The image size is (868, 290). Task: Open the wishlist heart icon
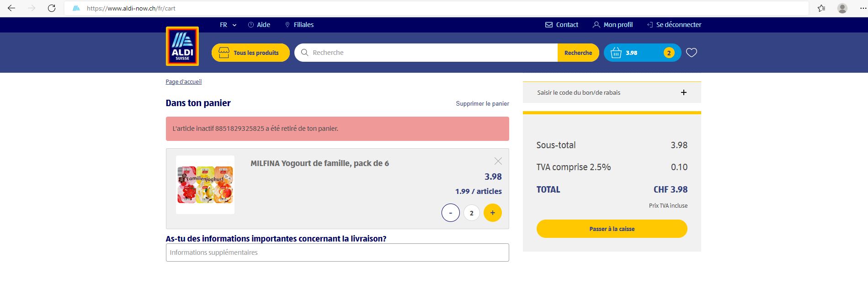click(691, 52)
